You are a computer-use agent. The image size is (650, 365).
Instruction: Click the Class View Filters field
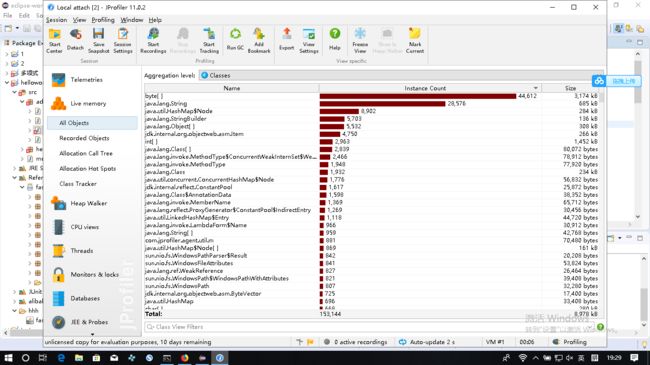[369, 327]
